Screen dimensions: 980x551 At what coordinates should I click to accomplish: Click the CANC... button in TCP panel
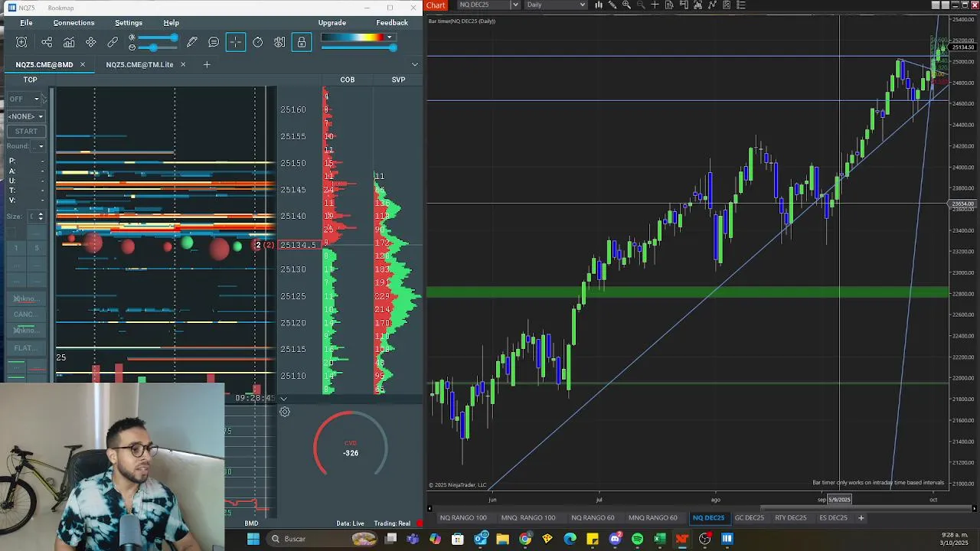[26, 315]
